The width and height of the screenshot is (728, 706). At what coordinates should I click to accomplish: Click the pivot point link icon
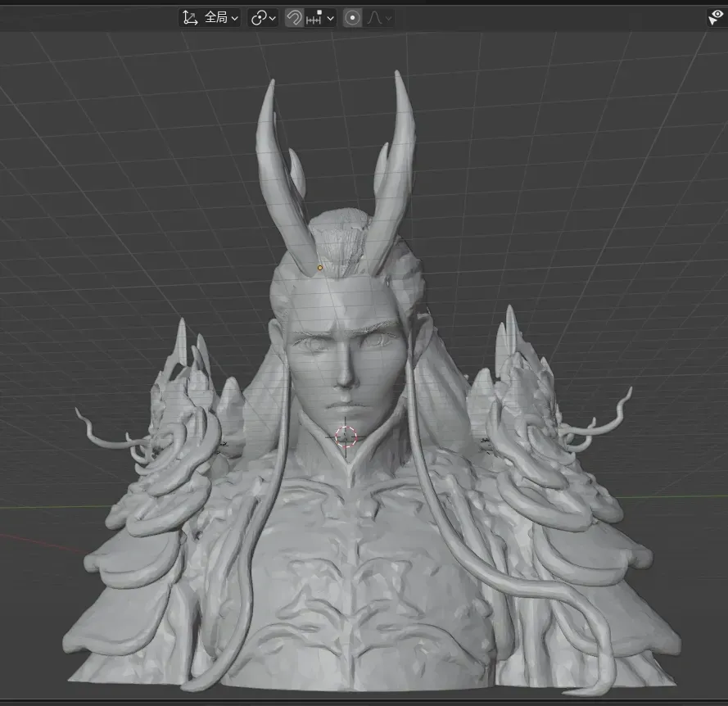[x=259, y=17]
